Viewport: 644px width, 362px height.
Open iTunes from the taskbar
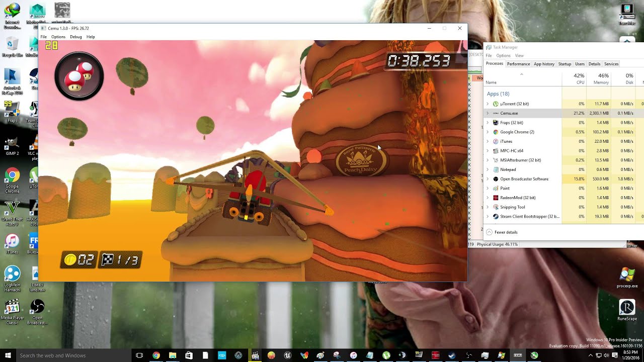point(353,355)
